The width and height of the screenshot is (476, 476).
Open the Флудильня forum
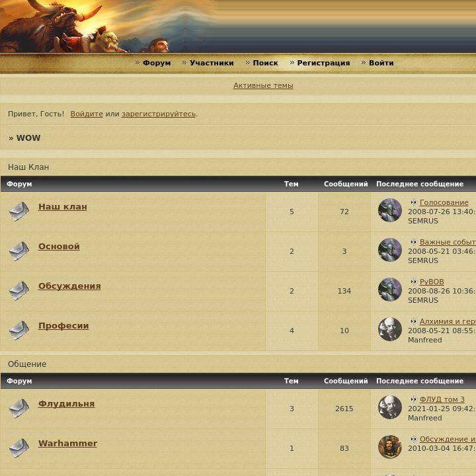[x=67, y=404]
